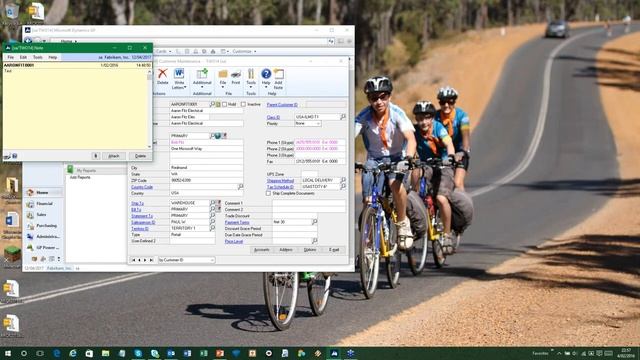Click the Home icon in navigation pane
Viewport: 640px width, 360px height.
click(30, 192)
